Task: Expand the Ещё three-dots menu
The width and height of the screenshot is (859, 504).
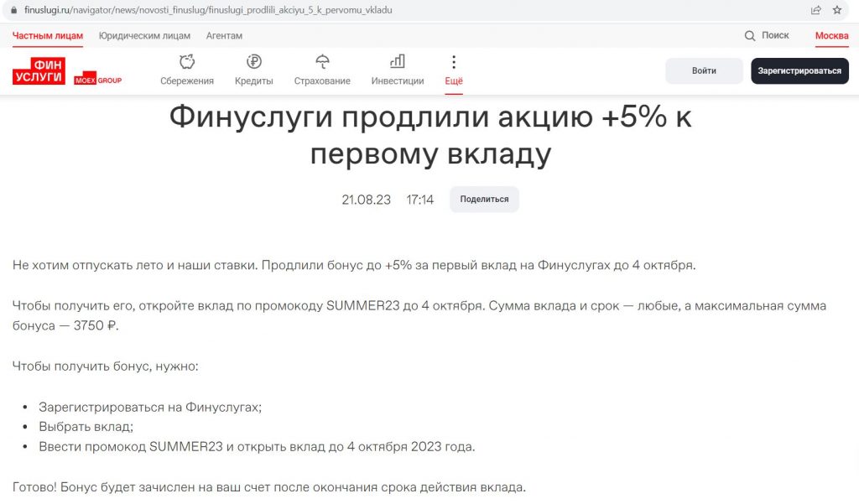Action: point(454,70)
